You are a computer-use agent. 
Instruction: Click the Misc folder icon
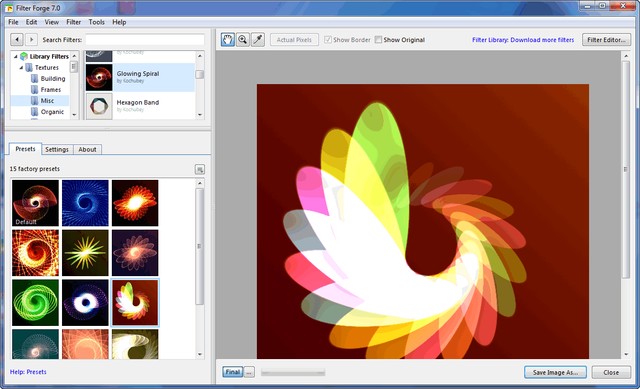click(x=35, y=100)
